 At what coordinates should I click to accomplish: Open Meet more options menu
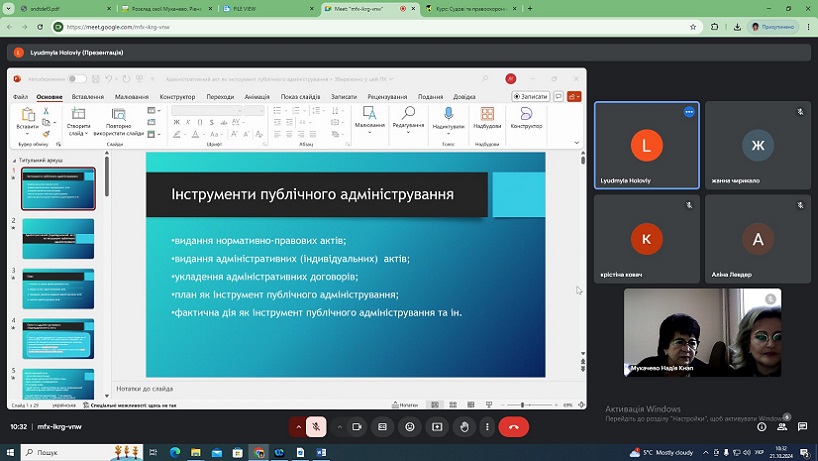[487, 427]
